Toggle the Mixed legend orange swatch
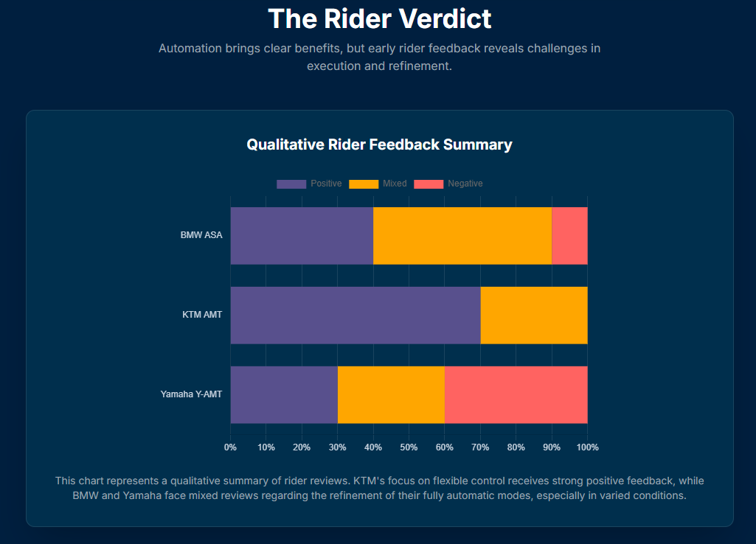 363,184
